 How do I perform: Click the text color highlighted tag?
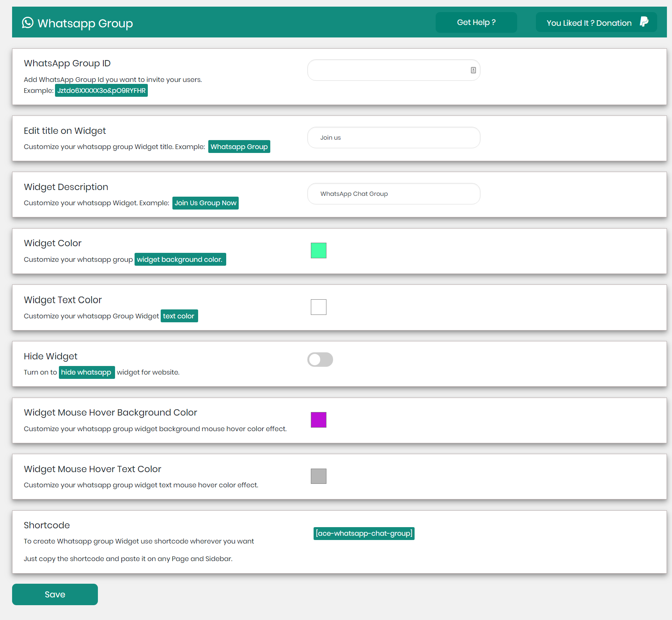(179, 316)
